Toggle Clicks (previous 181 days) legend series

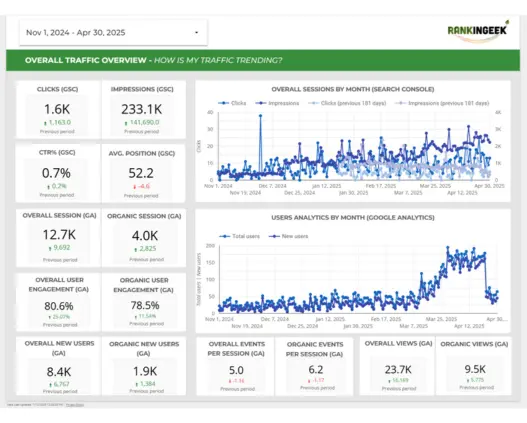click(x=347, y=103)
